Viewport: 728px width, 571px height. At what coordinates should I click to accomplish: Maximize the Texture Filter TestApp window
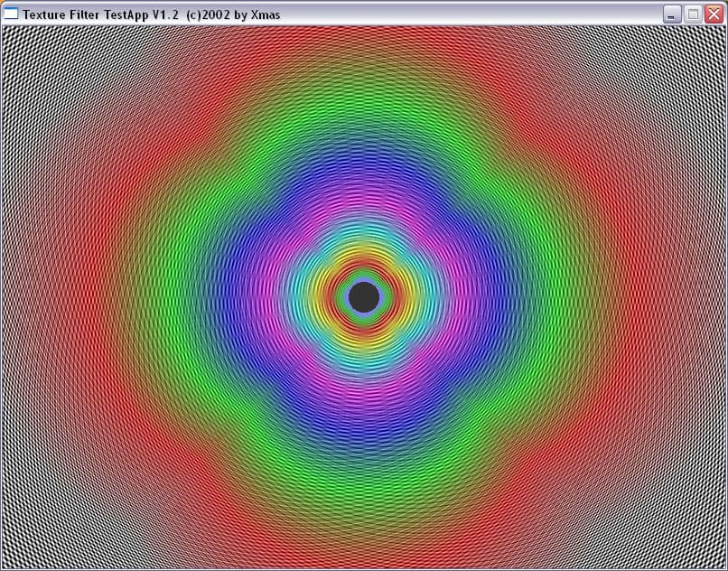pyautogui.click(x=693, y=14)
